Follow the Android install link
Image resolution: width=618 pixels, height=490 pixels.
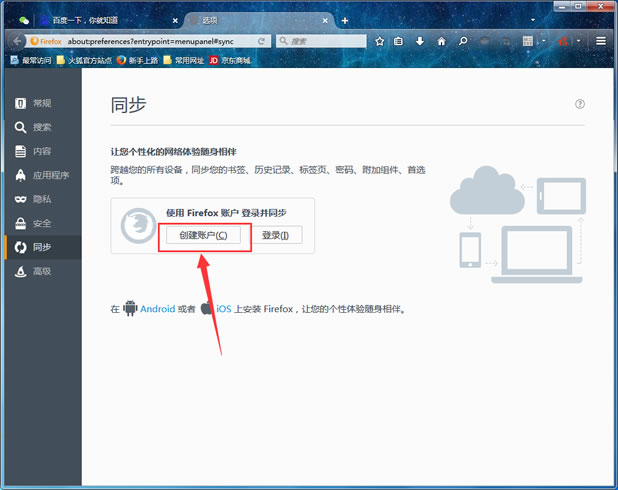click(x=158, y=309)
